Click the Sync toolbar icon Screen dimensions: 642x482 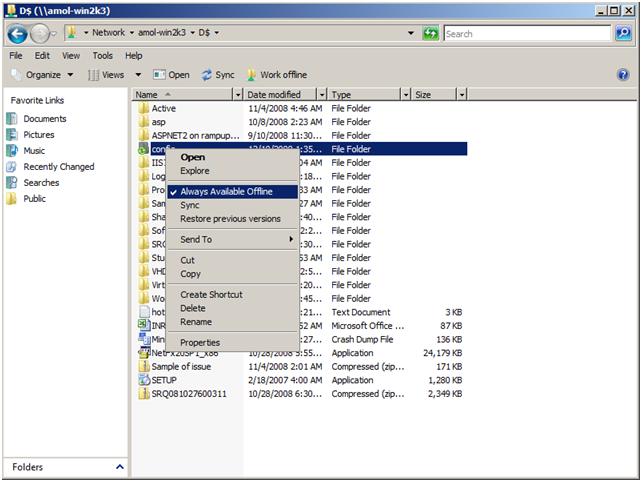tap(206, 75)
